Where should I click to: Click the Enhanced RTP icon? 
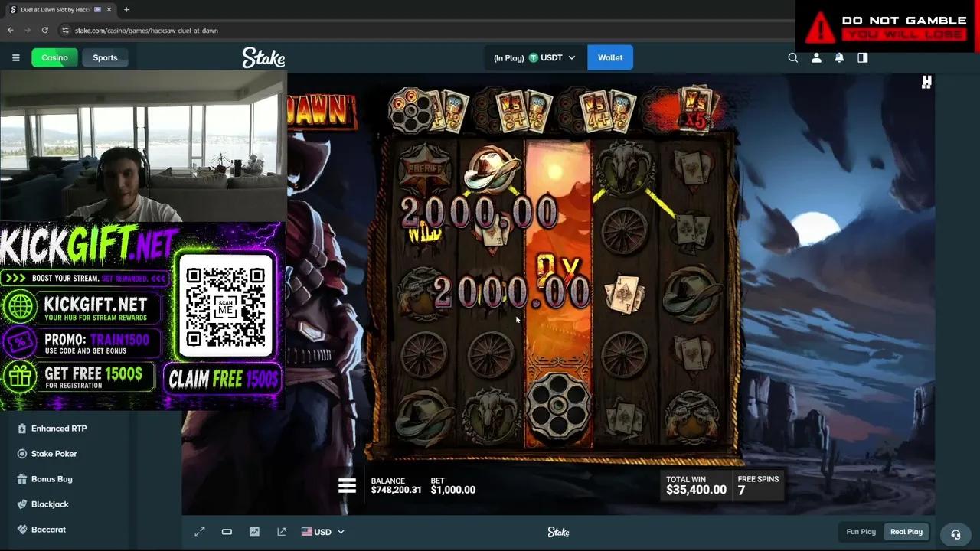tap(22, 429)
